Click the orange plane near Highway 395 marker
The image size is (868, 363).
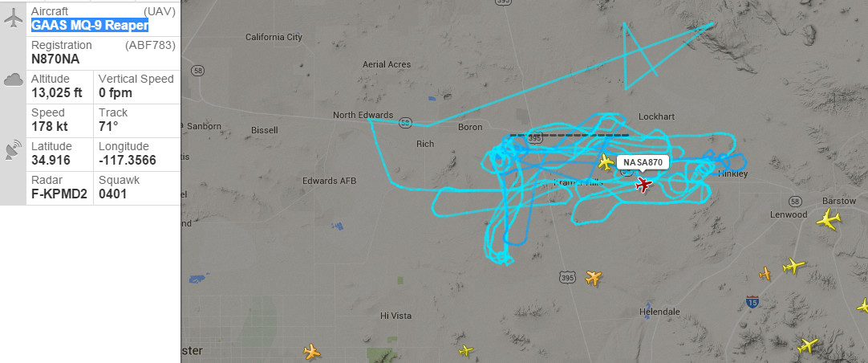594,277
